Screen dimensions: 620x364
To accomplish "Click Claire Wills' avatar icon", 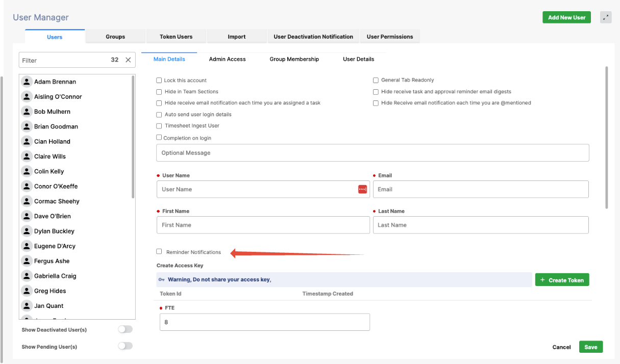I will [x=27, y=156].
